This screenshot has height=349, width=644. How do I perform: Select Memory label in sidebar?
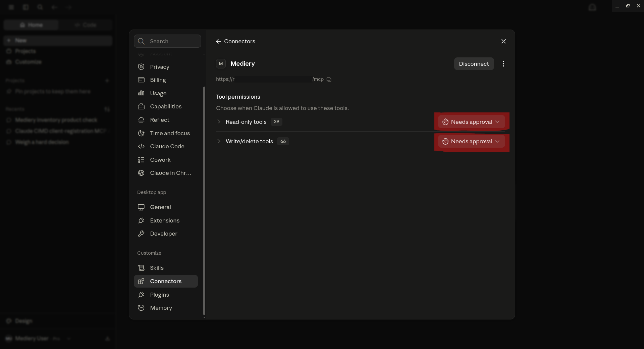click(161, 308)
